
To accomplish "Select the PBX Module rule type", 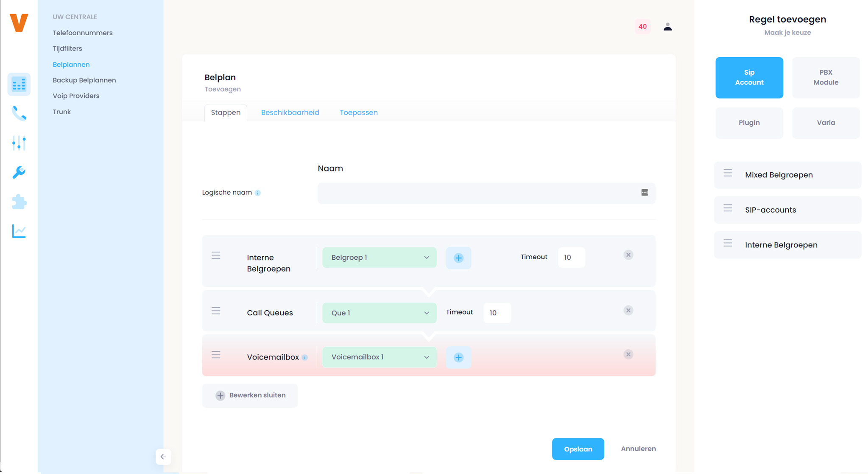I will pyautogui.click(x=826, y=78).
